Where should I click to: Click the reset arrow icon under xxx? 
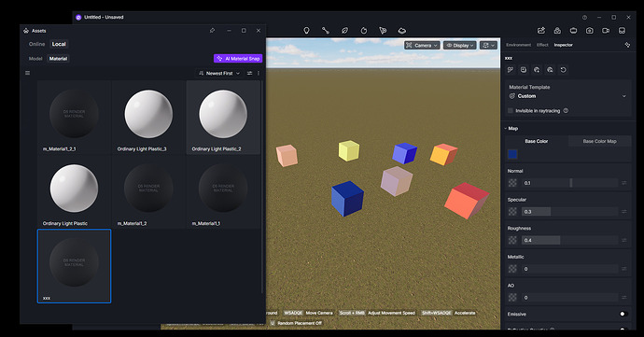pos(563,70)
